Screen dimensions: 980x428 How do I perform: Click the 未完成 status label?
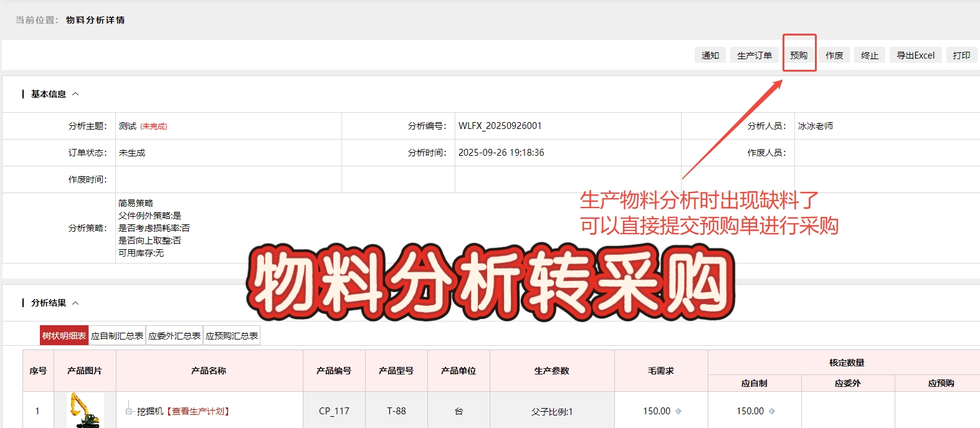(x=154, y=126)
